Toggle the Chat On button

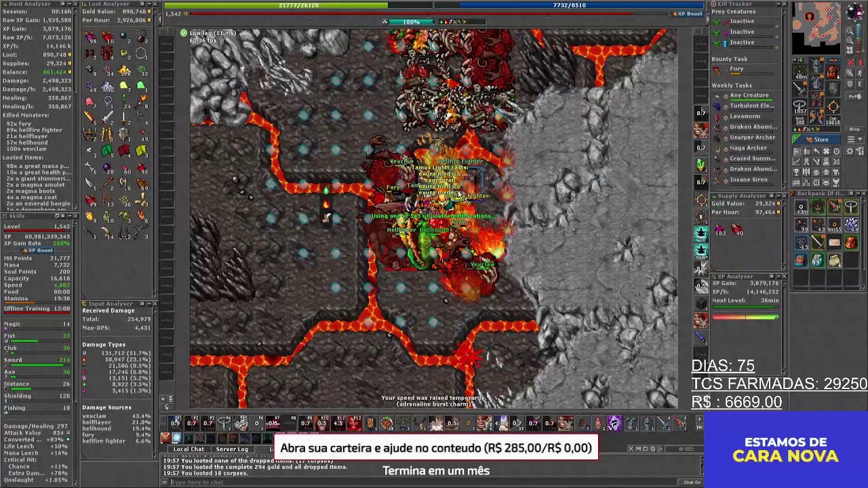[692, 482]
